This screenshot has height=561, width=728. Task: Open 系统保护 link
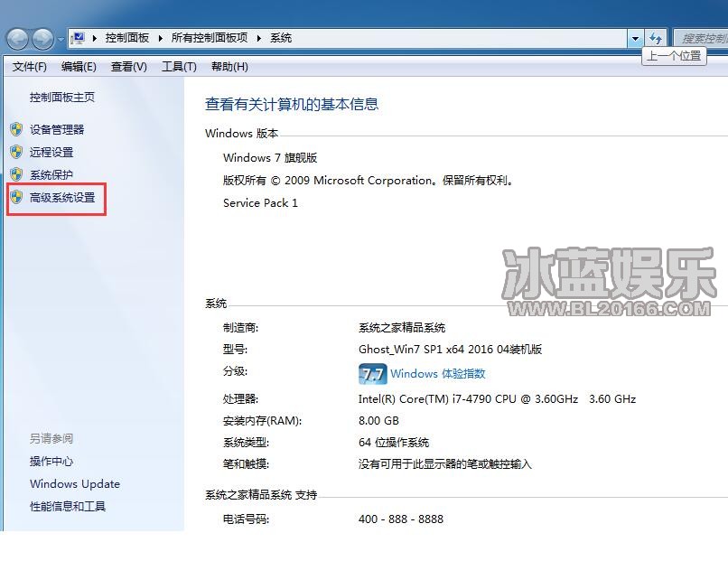(51, 175)
